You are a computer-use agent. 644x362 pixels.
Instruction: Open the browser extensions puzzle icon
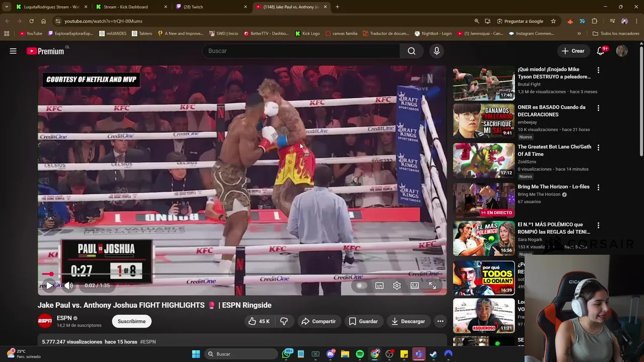(595, 21)
